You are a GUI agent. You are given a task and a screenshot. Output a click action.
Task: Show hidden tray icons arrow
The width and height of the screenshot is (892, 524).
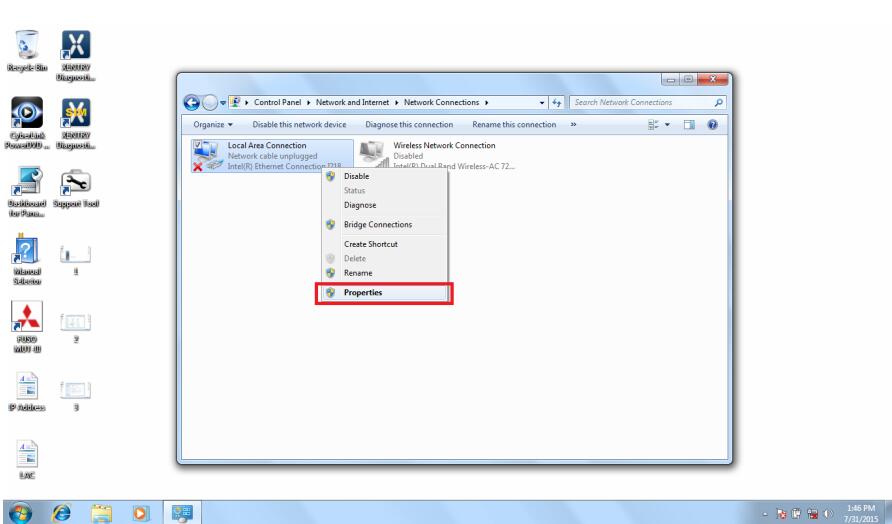[x=765, y=514]
